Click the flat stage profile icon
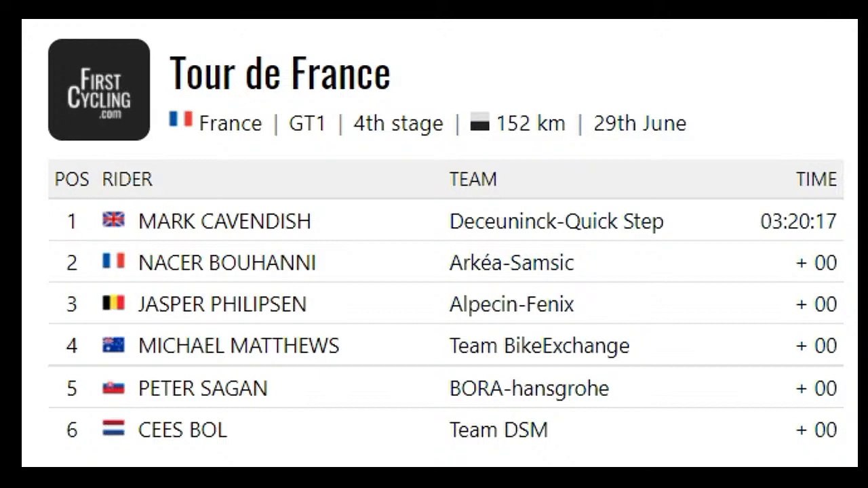868x488 pixels. 480,124
